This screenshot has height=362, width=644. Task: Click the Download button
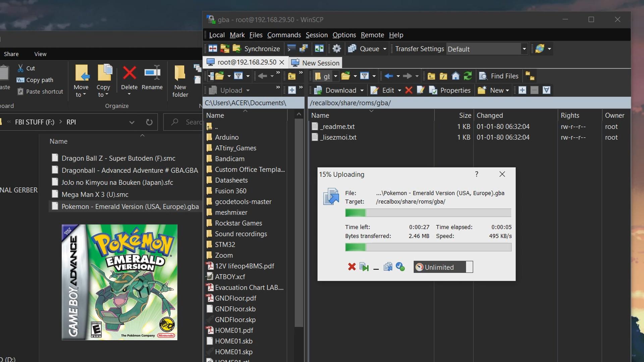[x=335, y=90]
